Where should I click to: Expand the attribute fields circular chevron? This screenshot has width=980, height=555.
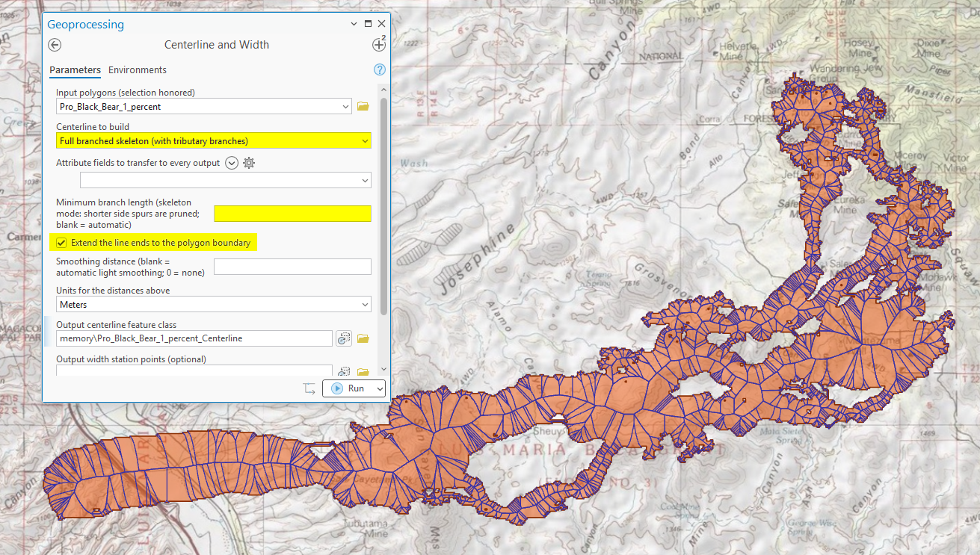(232, 163)
